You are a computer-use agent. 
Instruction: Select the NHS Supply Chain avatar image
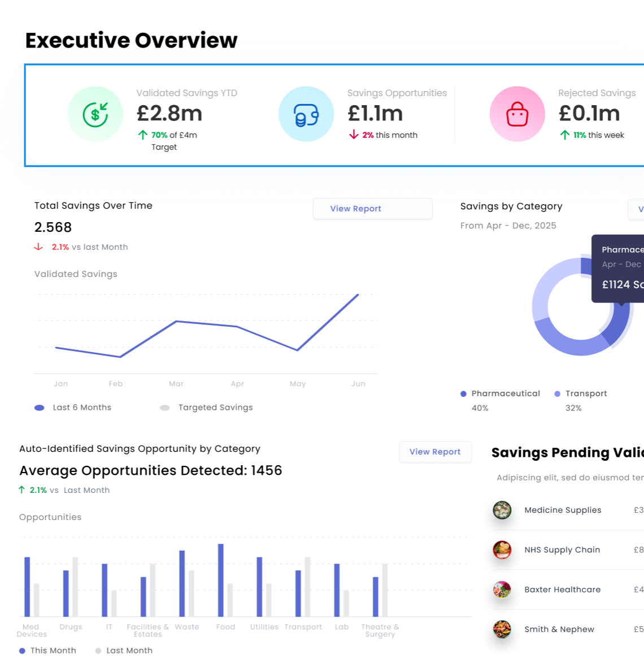502,550
